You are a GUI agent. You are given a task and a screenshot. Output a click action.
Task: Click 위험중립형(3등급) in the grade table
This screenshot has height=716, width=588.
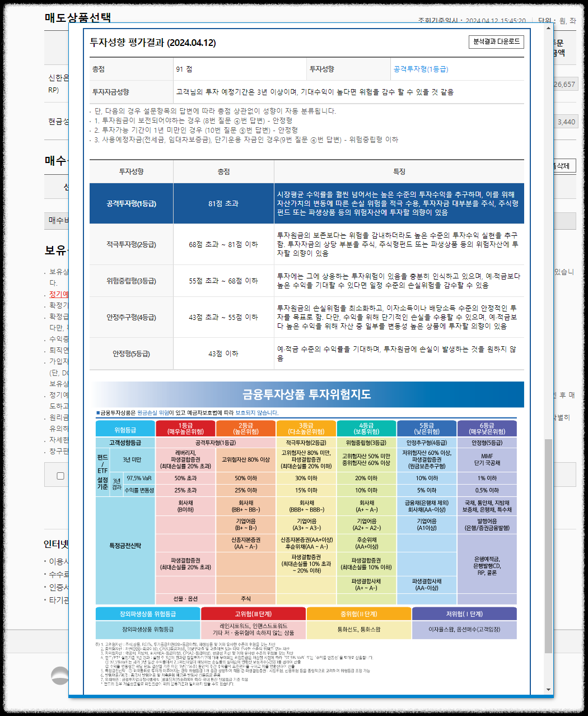[132, 281]
